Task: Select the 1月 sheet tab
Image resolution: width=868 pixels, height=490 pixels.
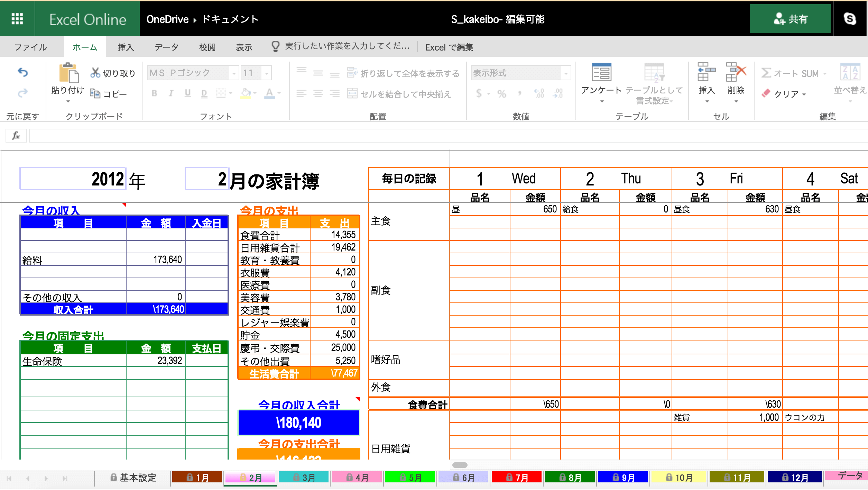Action: coord(197,478)
